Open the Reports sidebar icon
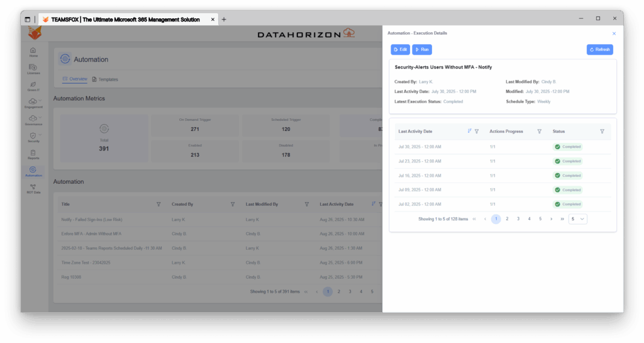 click(33, 154)
